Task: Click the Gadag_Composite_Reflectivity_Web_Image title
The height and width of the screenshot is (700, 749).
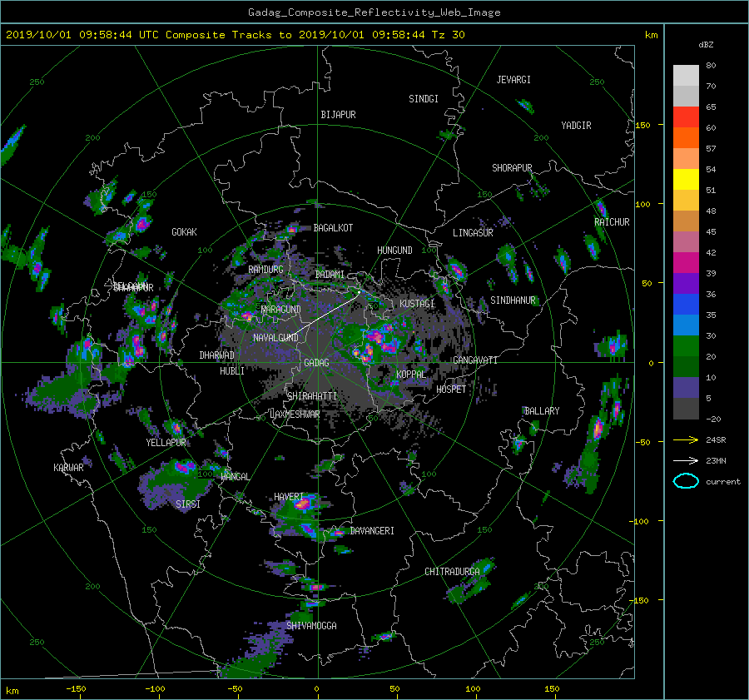Action: 374,12
